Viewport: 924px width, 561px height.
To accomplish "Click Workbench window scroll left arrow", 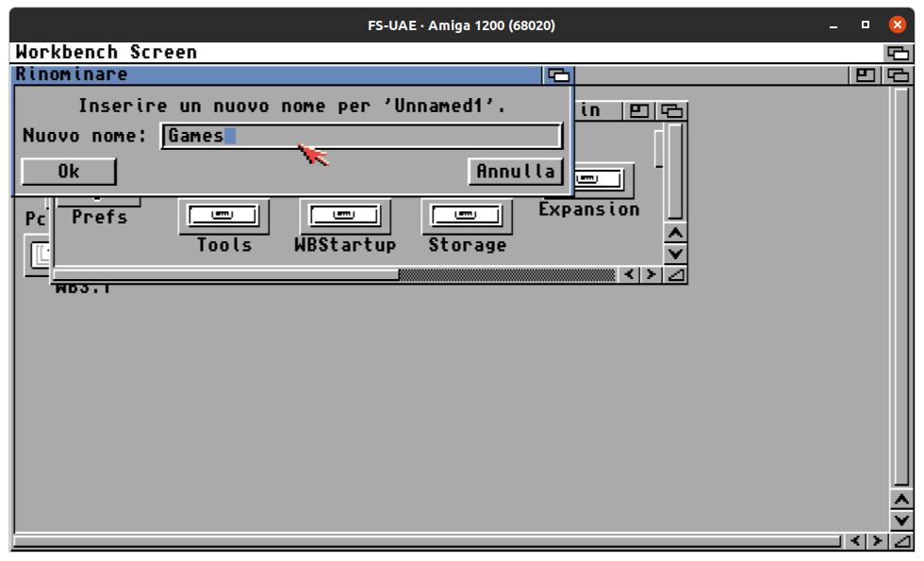I will 856,540.
